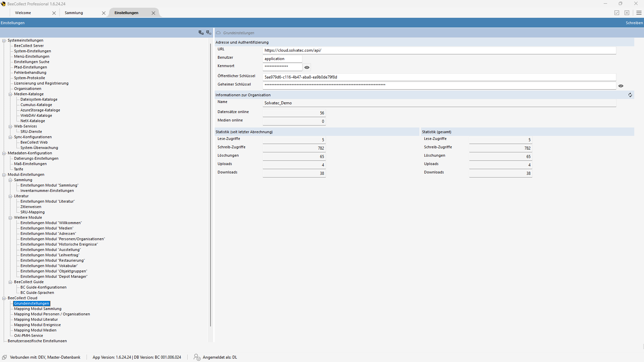This screenshot has height=362, width=644.
Task: Collapse the Medien-Kataloge tree node
Action: pos(10,94)
